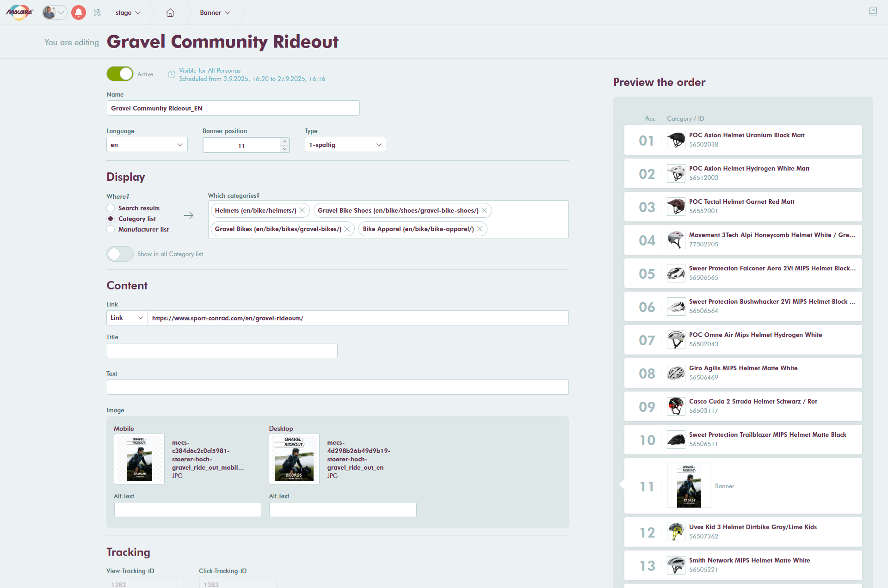
Task: Expand the Type 1-spaltig dropdown
Action: coord(345,145)
